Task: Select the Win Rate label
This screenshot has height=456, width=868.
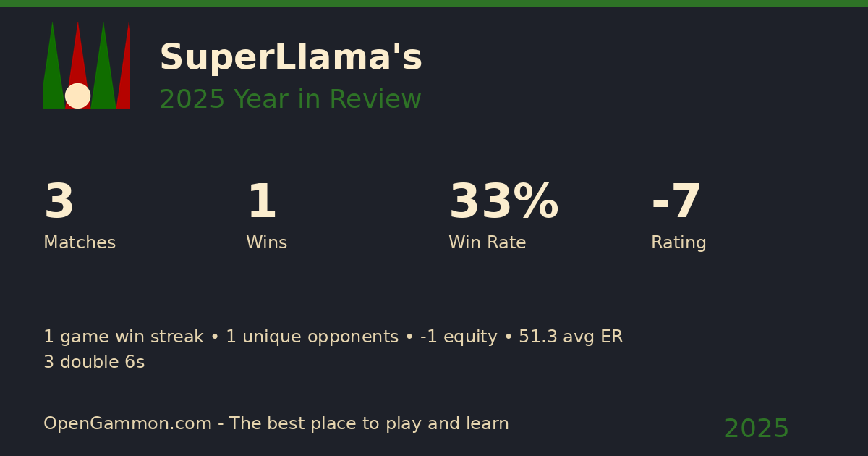Action: 487,243
